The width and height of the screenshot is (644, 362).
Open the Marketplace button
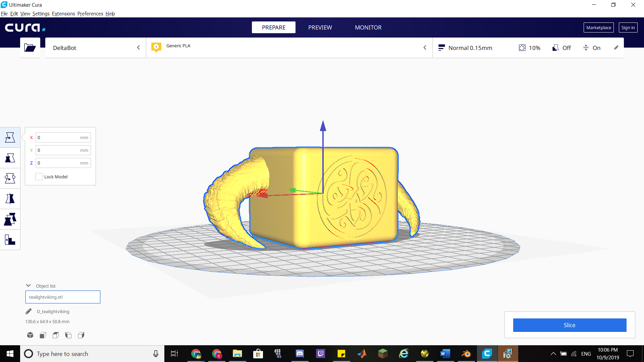click(x=598, y=27)
